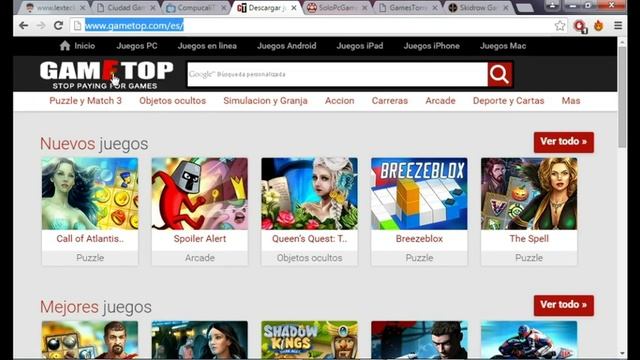Click the Spoiler Alert title link

point(200,239)
